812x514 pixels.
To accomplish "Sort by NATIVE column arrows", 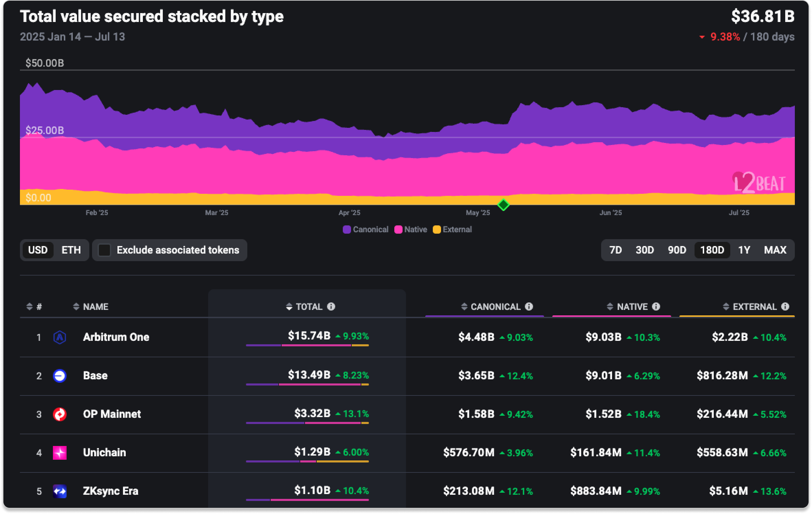I will [x=610, y=306].
